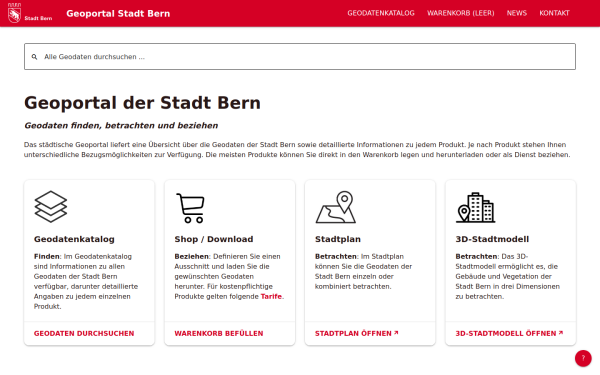Open Kontakt in the top navigation
Image resolution: width=600 pixels, height=375 pixels.
[x=554, y=13]
